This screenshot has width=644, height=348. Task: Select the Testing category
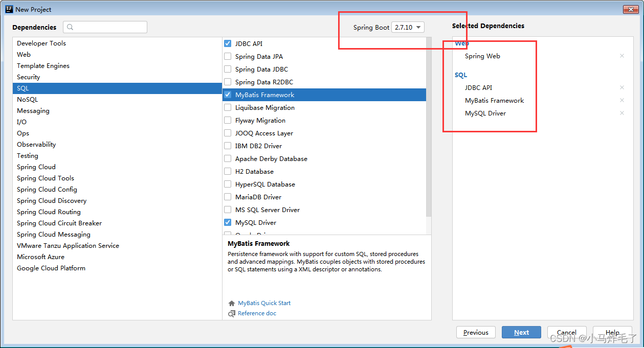tap(117, 156)
